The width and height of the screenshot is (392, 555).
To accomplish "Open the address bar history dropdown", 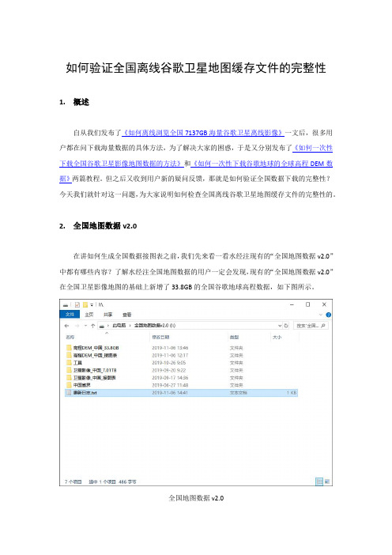I will click(280, 325).
